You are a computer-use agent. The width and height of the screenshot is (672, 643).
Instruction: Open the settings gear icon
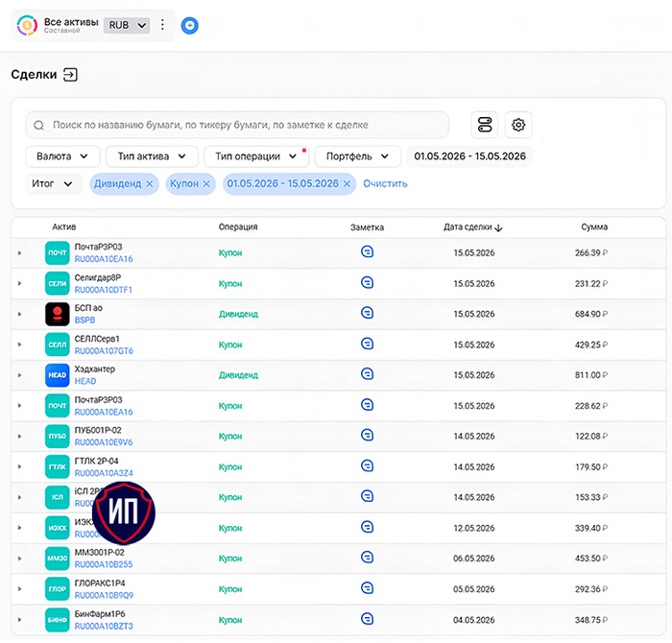point(518,125)
